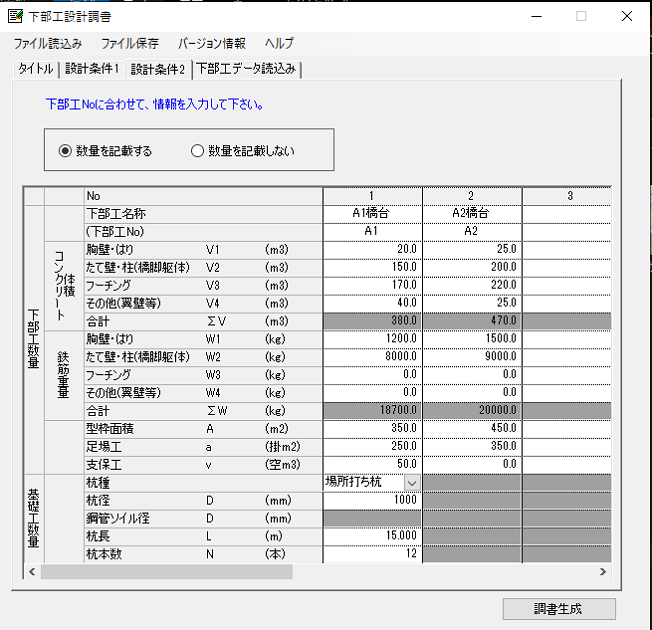Click the empty 下部工名称 cell in column 3
The width and height of the screenshot is (652, 630).
[567, 214]
